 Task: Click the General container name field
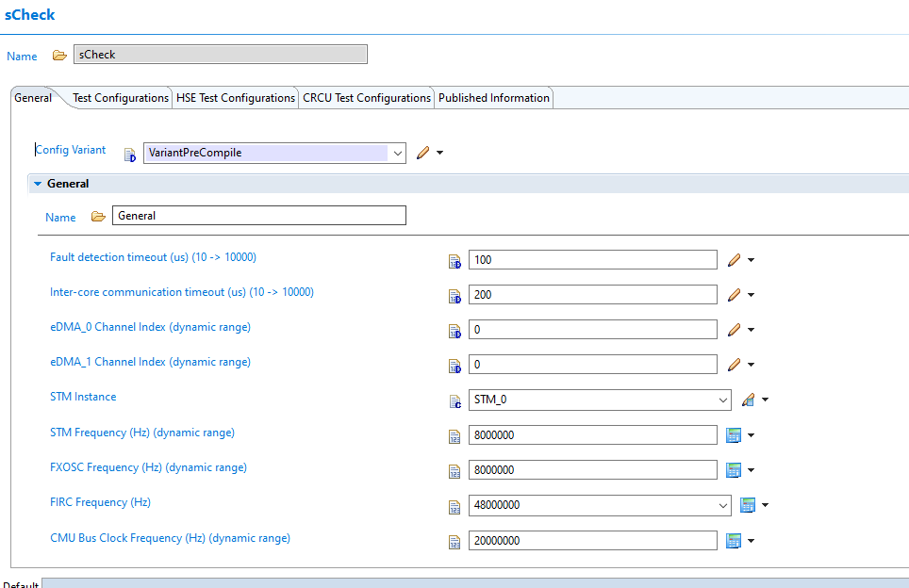259,216
